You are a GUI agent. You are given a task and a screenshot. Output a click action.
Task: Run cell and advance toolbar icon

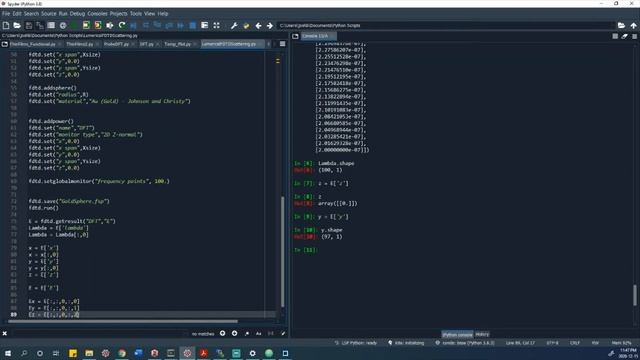tap(98, 25)
